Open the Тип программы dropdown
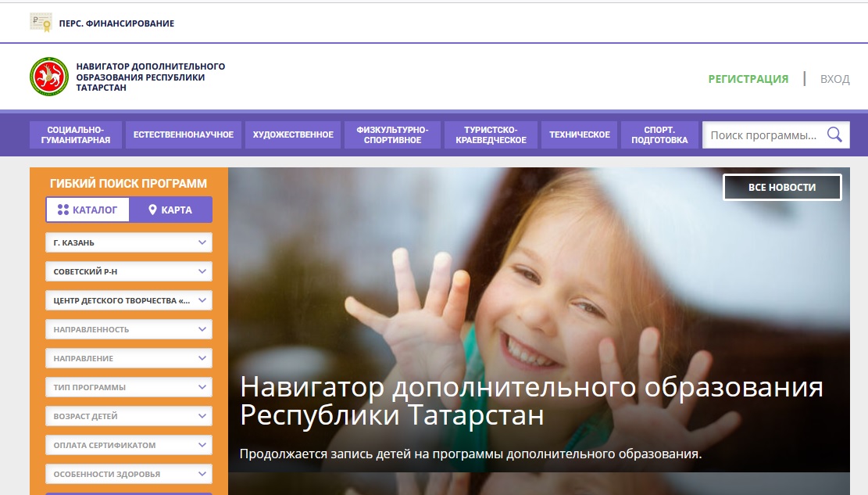This screenshot has height=495, width=868. pos(129,387)
